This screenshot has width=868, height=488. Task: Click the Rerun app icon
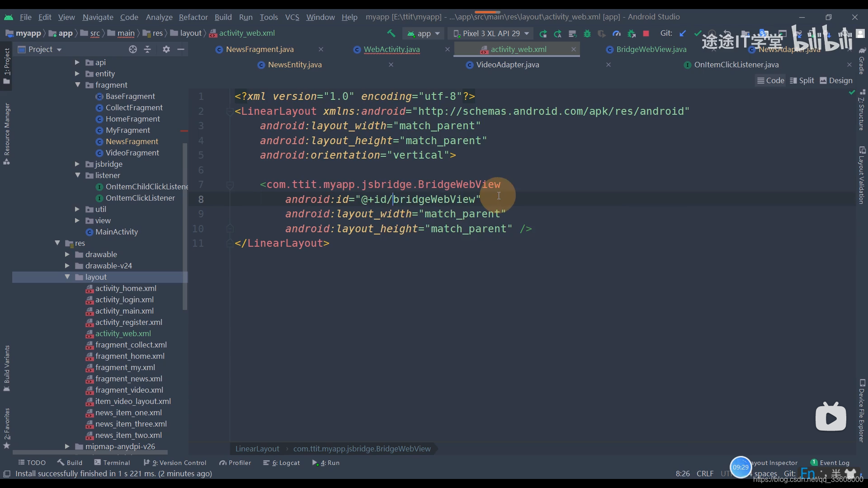click(543, 33)
